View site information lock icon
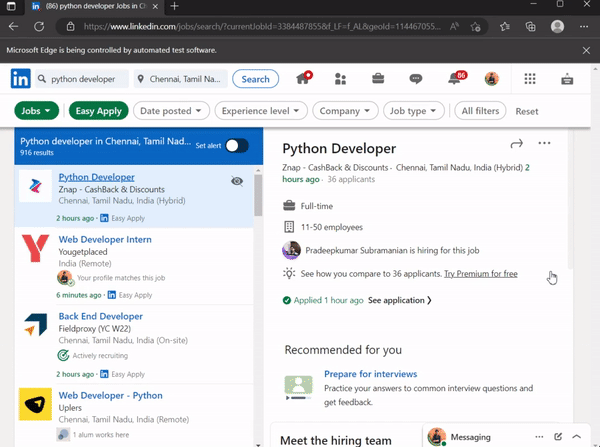This screenshot has width=600, height=447. (x=70, y=26)
